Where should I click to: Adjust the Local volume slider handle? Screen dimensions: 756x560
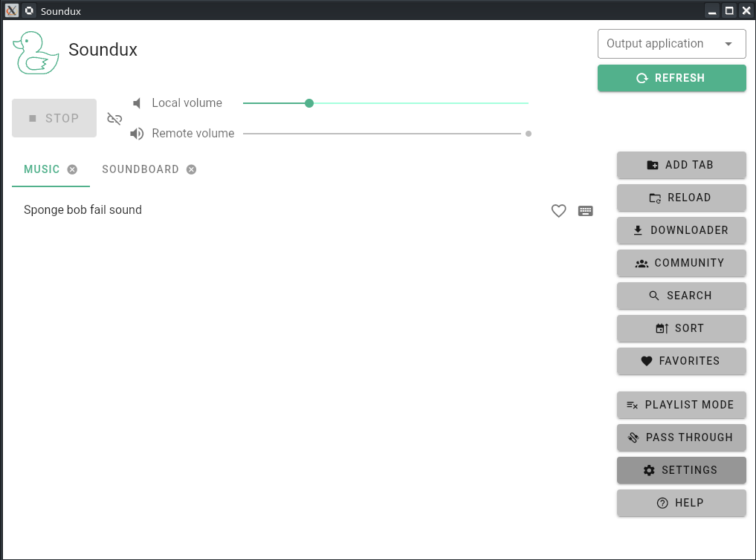coord(309,103)
